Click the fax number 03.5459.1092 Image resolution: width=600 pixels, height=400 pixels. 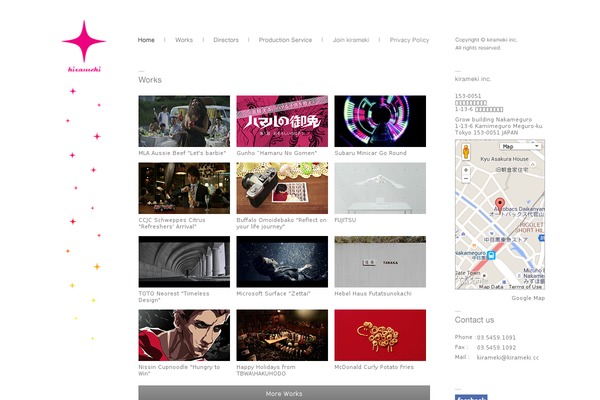(496, 348)
